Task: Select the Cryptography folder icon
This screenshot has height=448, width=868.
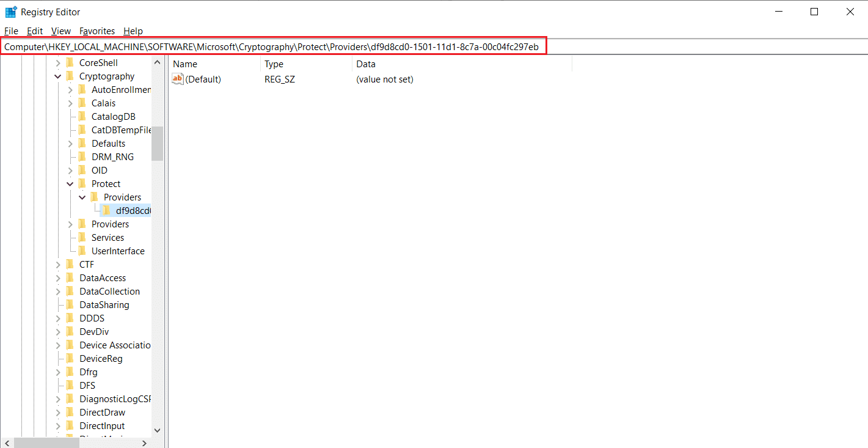Action: tap(70, 76)
